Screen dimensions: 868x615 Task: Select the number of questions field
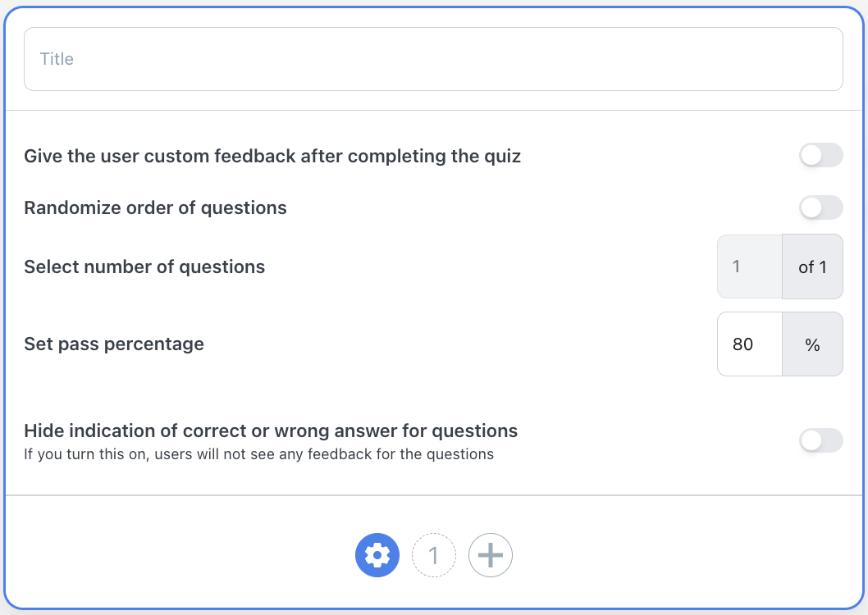click(750, 266)
